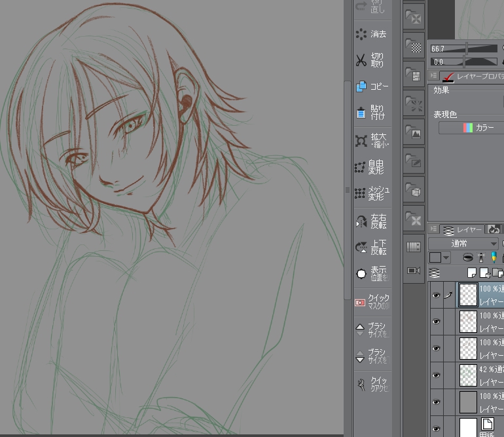Viewport: 504px width, 437px height.
Task: Open the カラー expression color dropdown
Action: coord(471,128)
